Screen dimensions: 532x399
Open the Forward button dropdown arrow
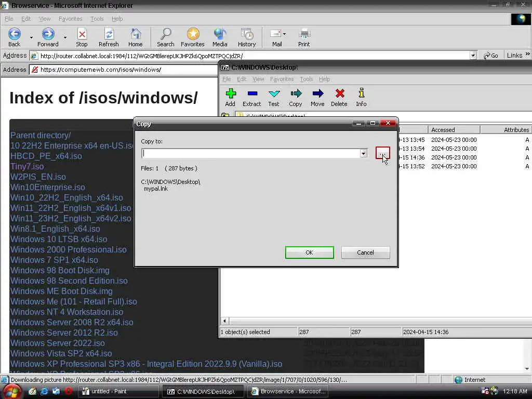[x=65, y=37]
